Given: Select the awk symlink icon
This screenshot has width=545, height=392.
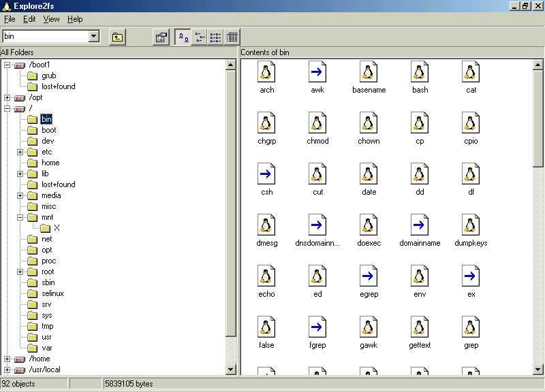Looking at the screenshot, I should coord(317,72).
